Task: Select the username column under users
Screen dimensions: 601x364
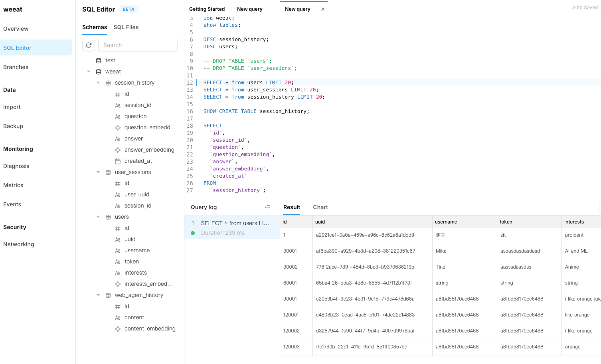Action: [137, 251]
